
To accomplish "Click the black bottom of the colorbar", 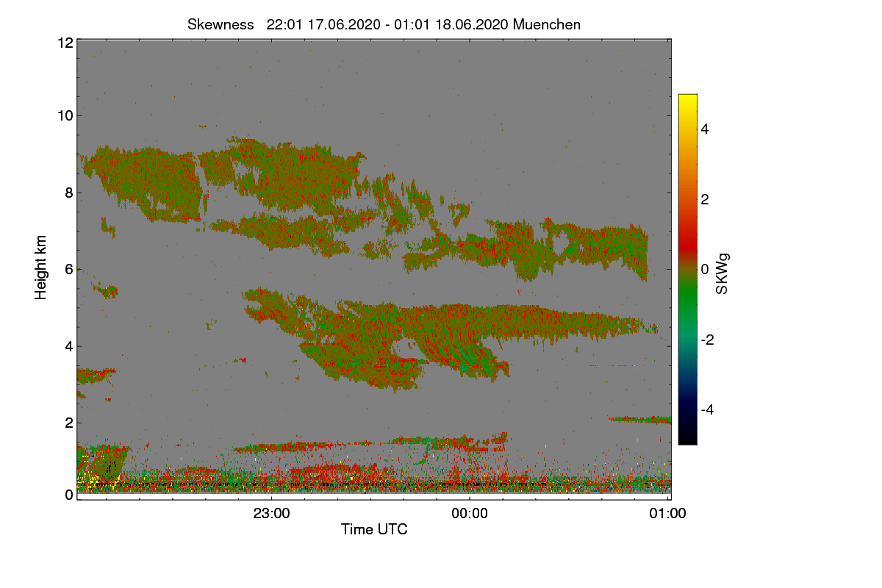I will point(687,438).
